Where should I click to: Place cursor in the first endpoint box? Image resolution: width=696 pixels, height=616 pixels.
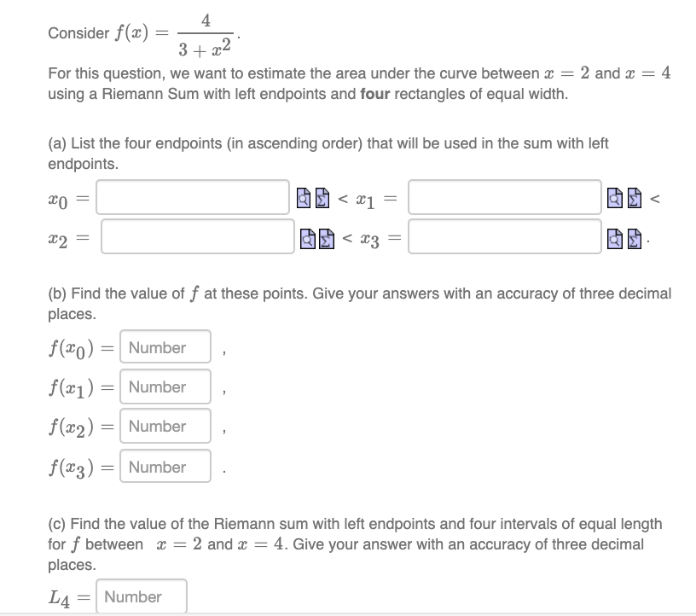pyautogui.click(x=193, y=198)
